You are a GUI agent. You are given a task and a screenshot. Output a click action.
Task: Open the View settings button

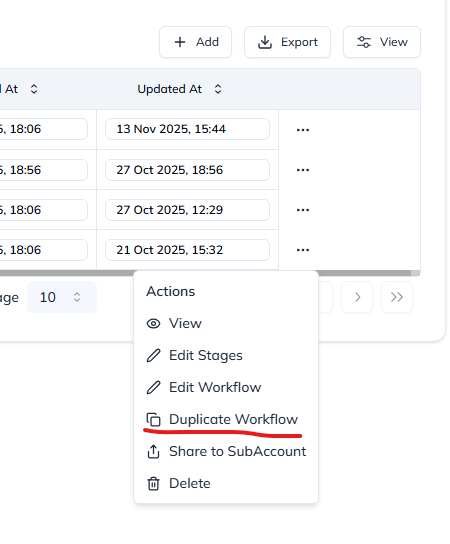pos(382,42)
